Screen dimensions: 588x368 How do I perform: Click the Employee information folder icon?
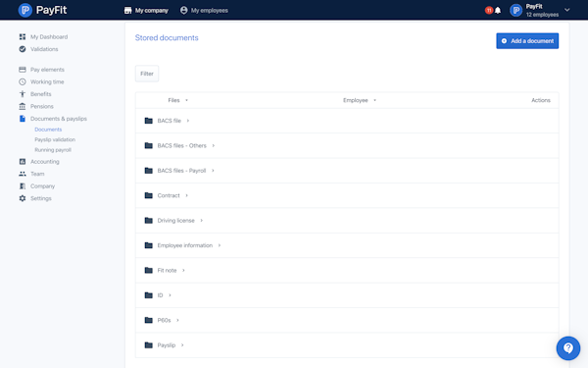click(149, 245)
